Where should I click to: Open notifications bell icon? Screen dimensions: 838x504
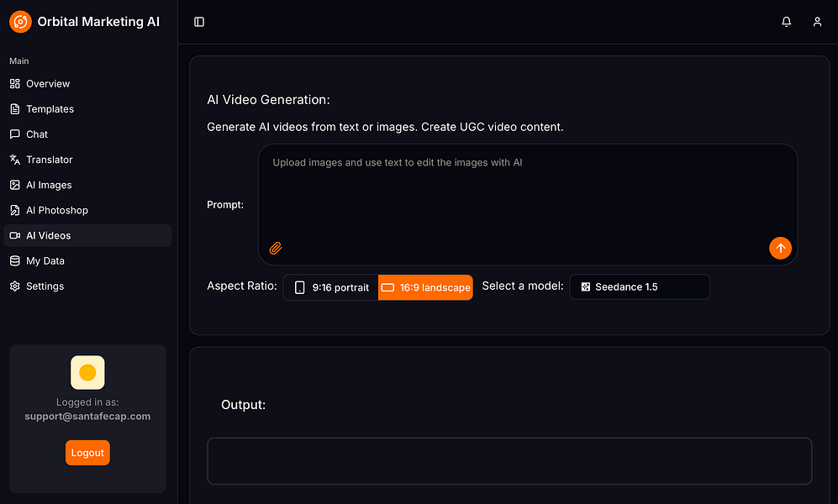point(786,22)
